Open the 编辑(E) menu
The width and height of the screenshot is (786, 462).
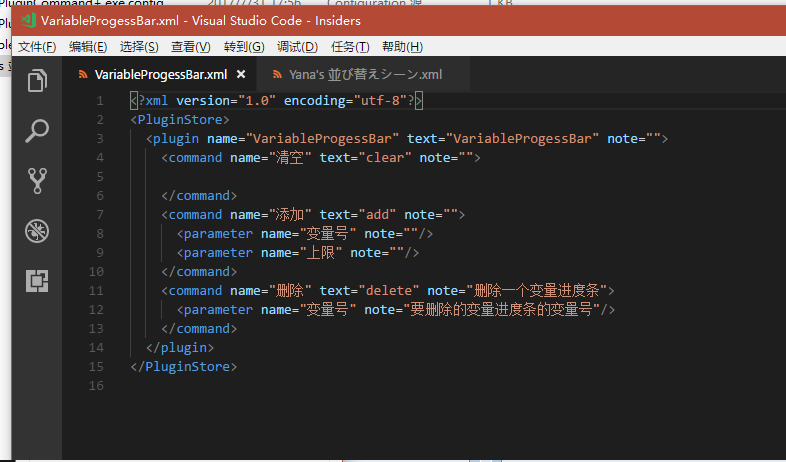(x=88, y=47)
